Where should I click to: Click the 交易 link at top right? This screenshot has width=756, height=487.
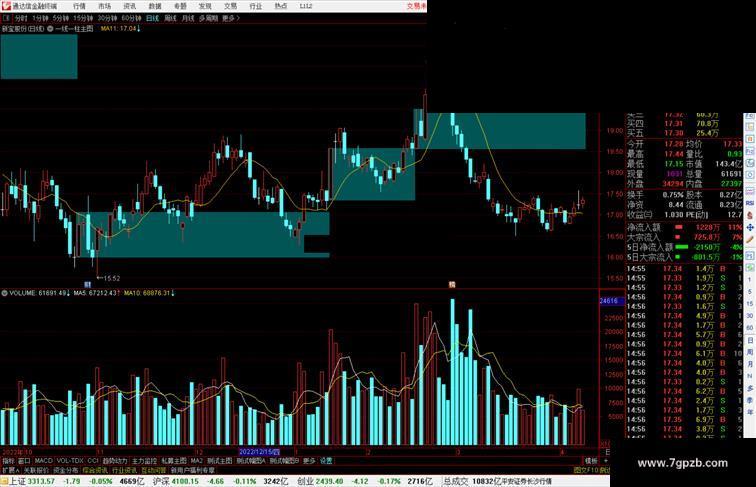(x=416, y=6)
